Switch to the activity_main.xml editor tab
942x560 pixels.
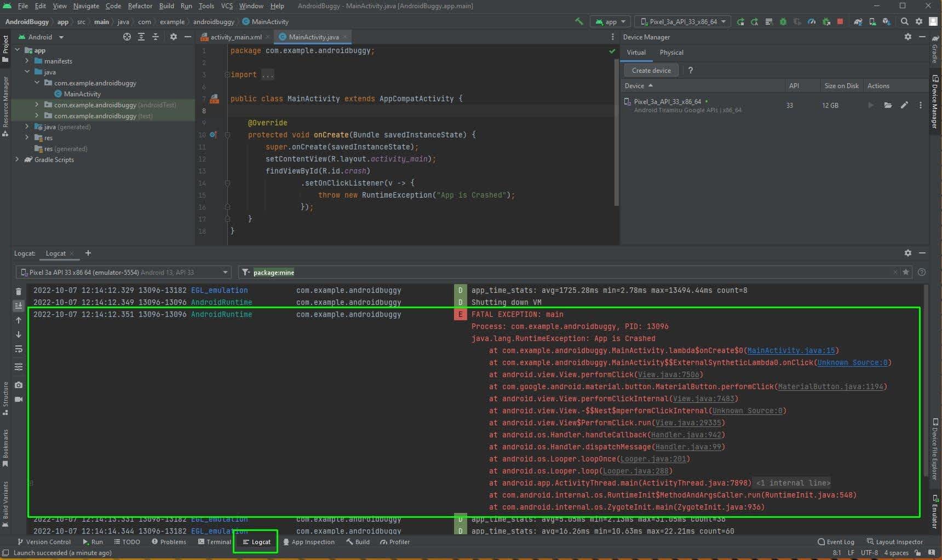235,37
